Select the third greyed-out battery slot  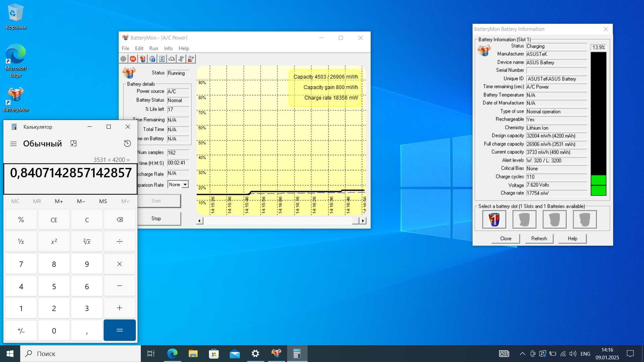pyautogui.click(x=554, y=220)
